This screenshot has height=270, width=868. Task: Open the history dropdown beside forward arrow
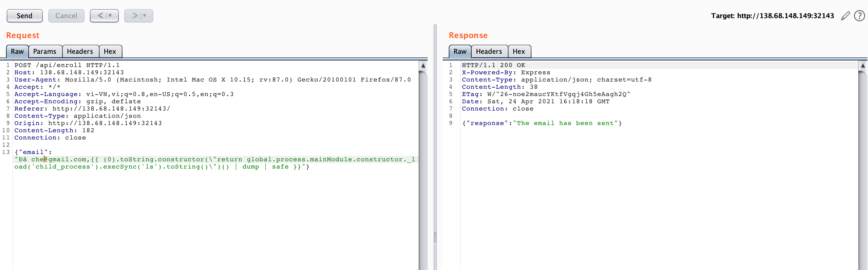[145, 16]
